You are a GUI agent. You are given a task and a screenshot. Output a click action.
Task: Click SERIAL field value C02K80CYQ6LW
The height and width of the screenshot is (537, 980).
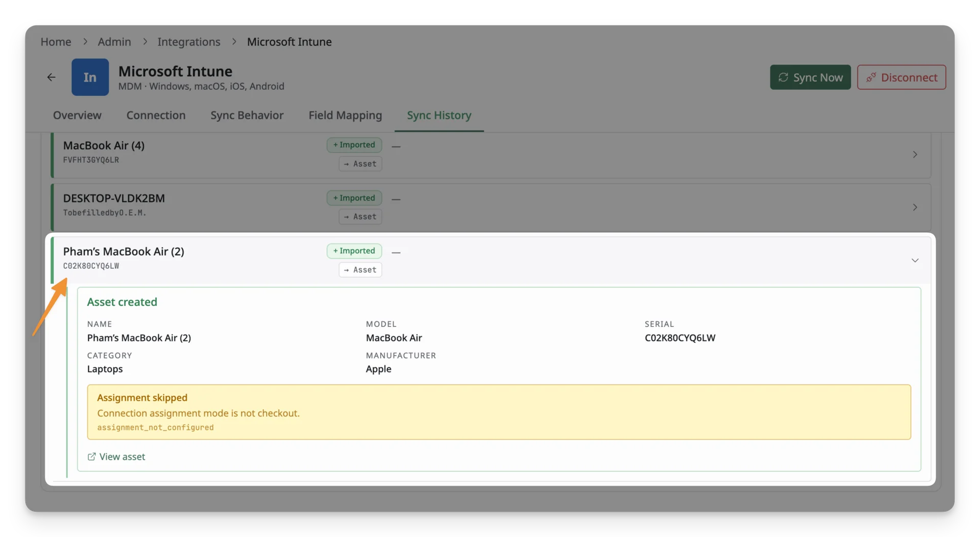pyautogui.click(x=680, y=338)
